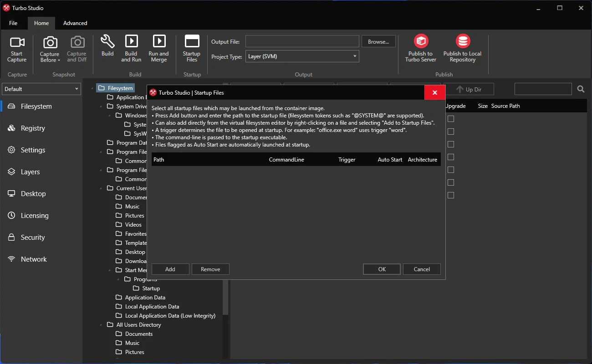
Task: Click the Build and Run icon
Action: click(131, 41)
